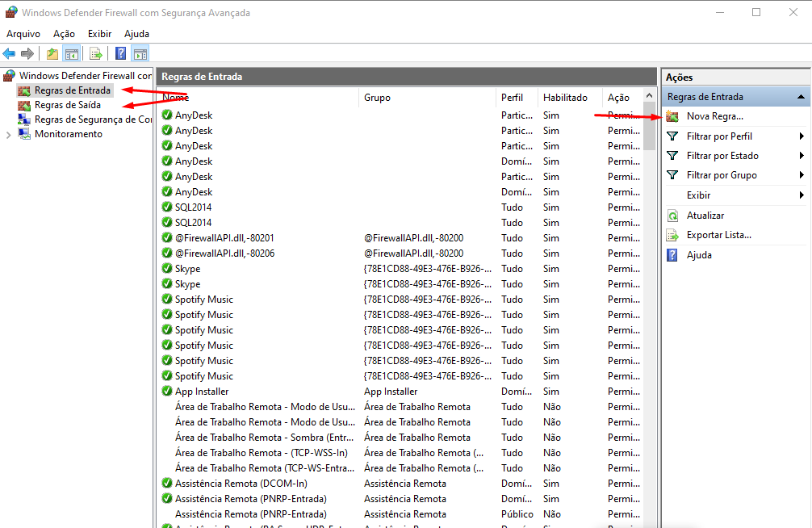812x528 pixels.
Task: Open the Filtrar por Grupo submenu arrow
Action: (x=802, y=176)
